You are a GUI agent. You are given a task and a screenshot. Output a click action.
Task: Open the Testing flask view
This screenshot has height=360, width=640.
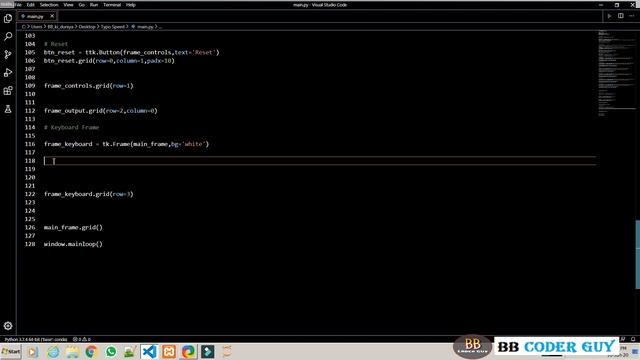click(x=8, y=109)
